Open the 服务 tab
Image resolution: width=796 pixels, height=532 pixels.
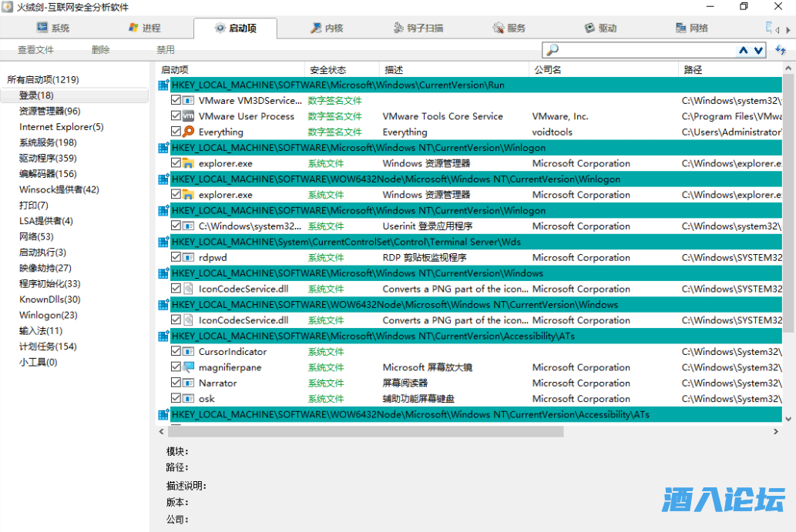click(509, 28)
